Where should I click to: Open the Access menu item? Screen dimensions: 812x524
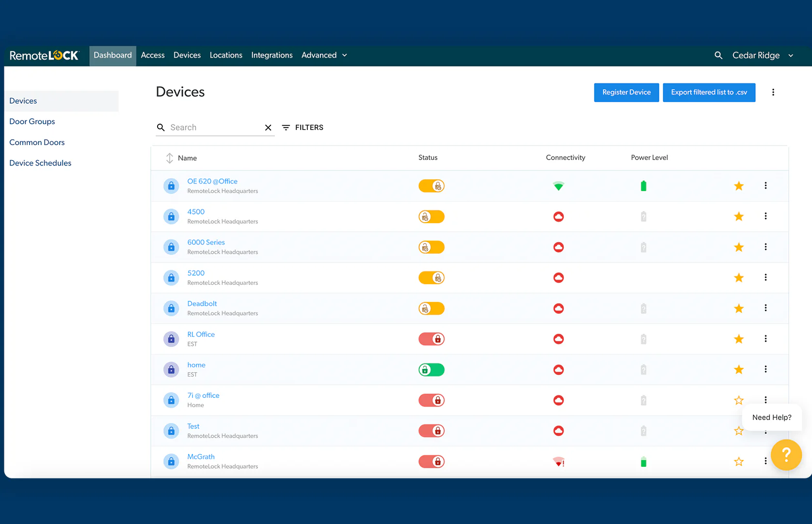click(153, 55)
